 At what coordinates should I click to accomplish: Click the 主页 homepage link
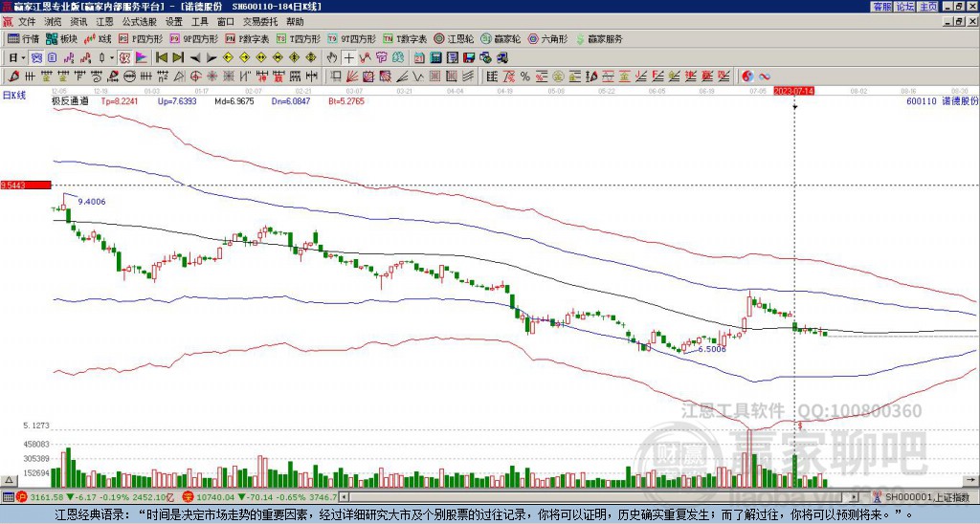(928, 7)
